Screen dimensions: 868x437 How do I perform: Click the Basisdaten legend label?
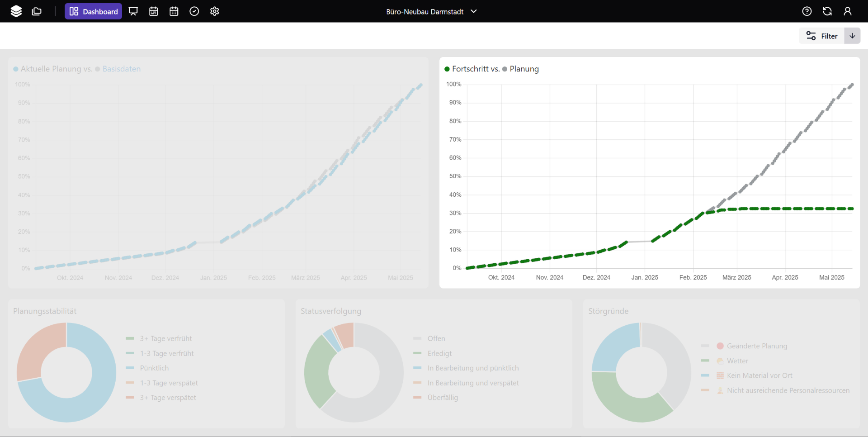click(x=121, y=69)
